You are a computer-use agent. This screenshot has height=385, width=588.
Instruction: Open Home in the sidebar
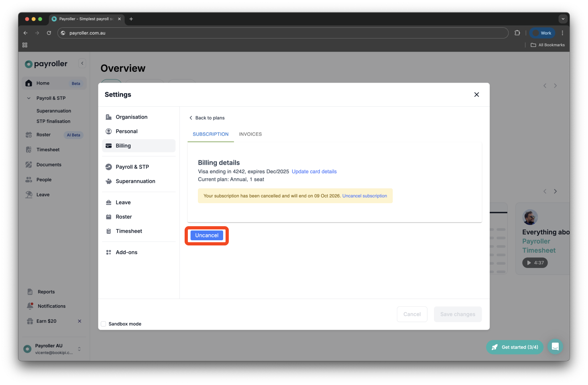[x=54, y=83]
